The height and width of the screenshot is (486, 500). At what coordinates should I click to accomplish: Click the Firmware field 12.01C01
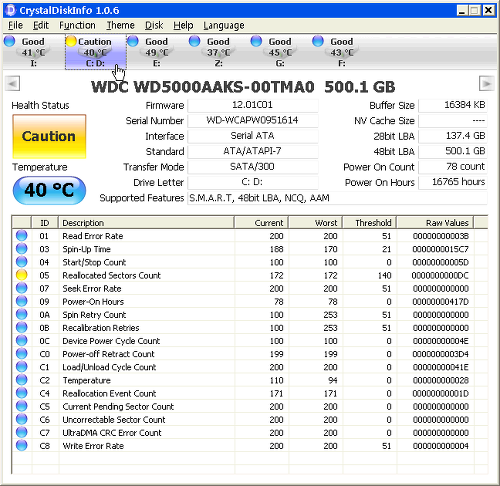[x=253, y=105]
